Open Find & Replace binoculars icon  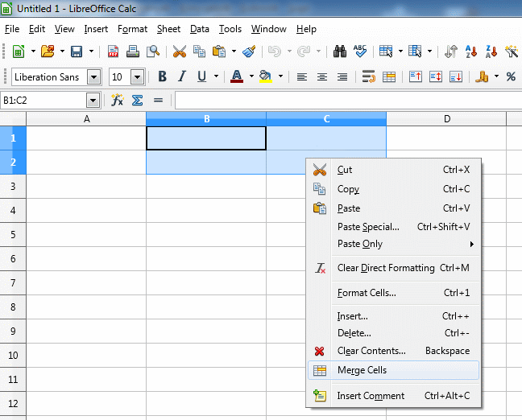tap(339, 51)
